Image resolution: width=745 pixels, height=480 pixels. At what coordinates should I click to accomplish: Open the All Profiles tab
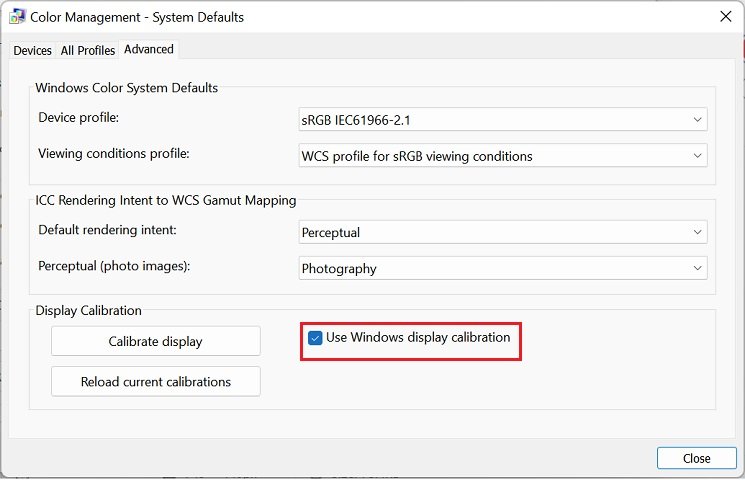88,50
